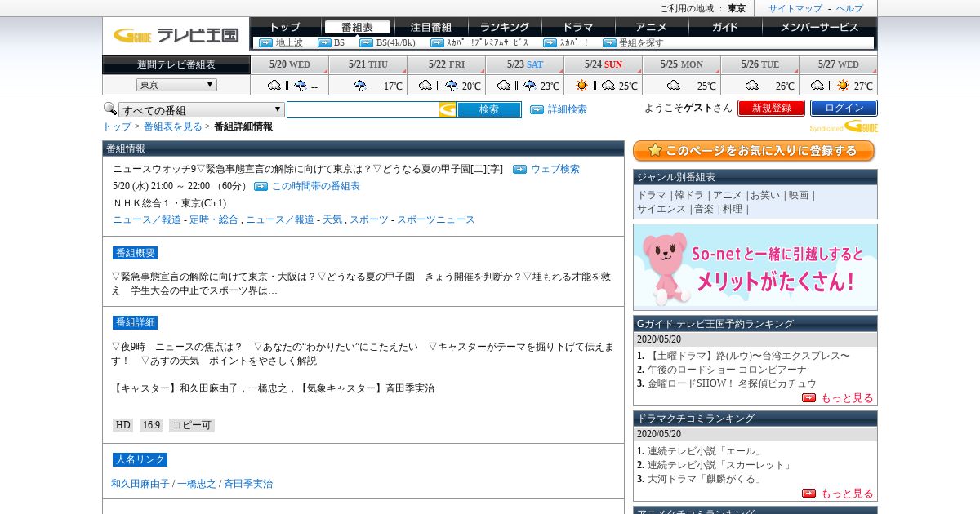Open the 斉田季実治 person link
The width and height of the screenshot is (980, 514).
[x=248, y=484]
